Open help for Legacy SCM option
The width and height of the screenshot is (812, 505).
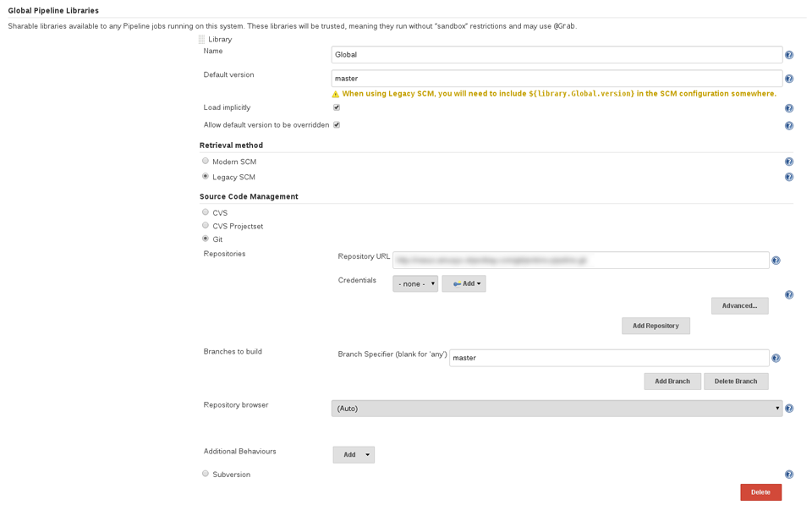(788, 177)
